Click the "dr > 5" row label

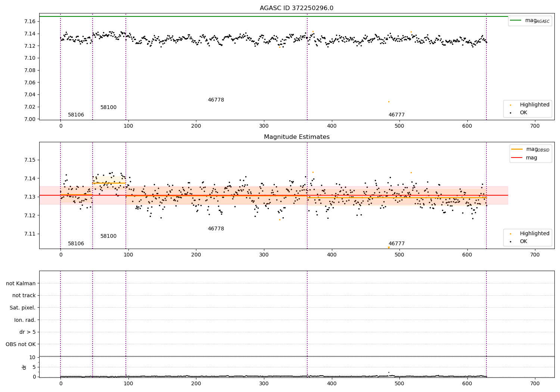pyautogui.click(x=28, y=332)
